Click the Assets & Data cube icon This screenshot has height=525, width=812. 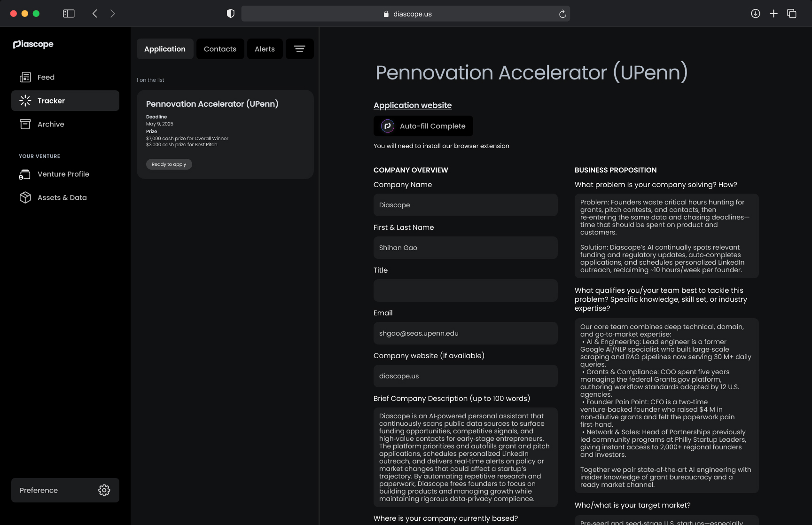pos(25,197)
